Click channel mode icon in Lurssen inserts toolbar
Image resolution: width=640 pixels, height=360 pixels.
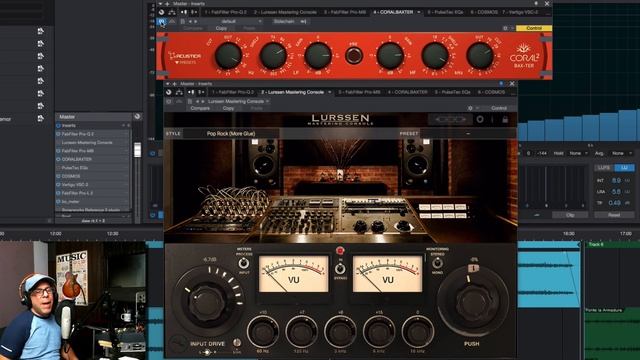click(x=191, y=92)
